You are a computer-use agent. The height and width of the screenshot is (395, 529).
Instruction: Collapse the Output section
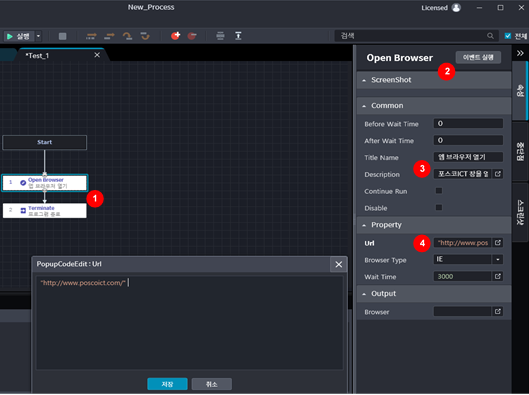click(364, 294)
